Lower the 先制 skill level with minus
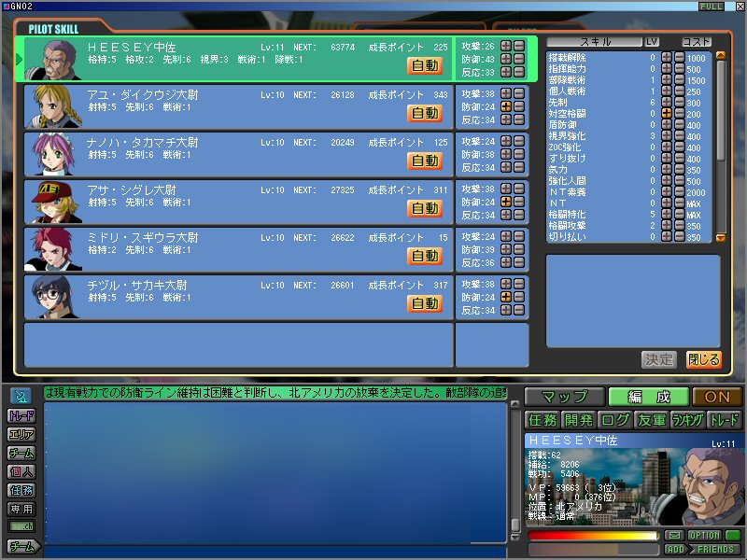 click(x=679, y=103)
